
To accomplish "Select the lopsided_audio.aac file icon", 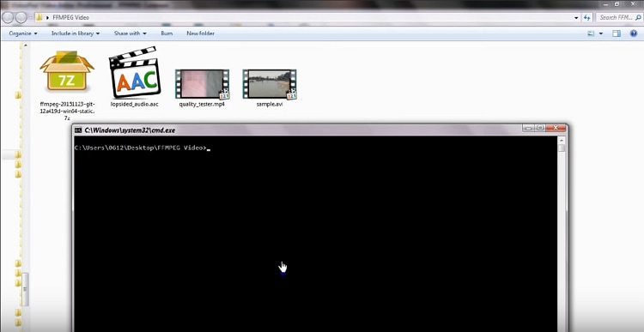I will coord(134,73).
